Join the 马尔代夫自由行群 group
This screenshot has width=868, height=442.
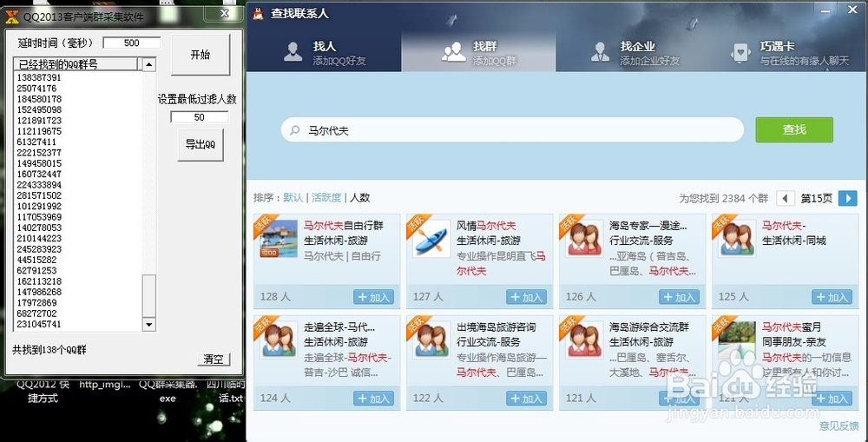[373, 298]
